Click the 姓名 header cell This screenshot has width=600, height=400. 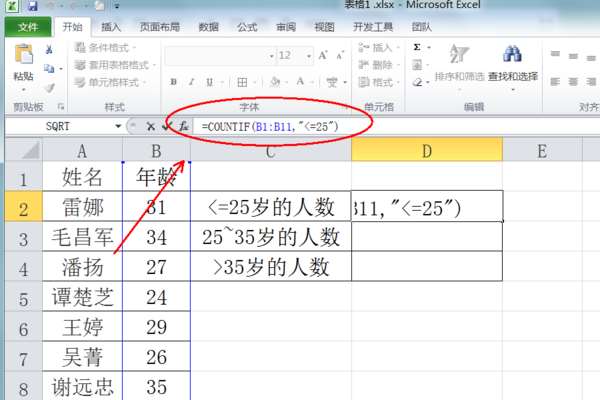(x=82, y=177)
